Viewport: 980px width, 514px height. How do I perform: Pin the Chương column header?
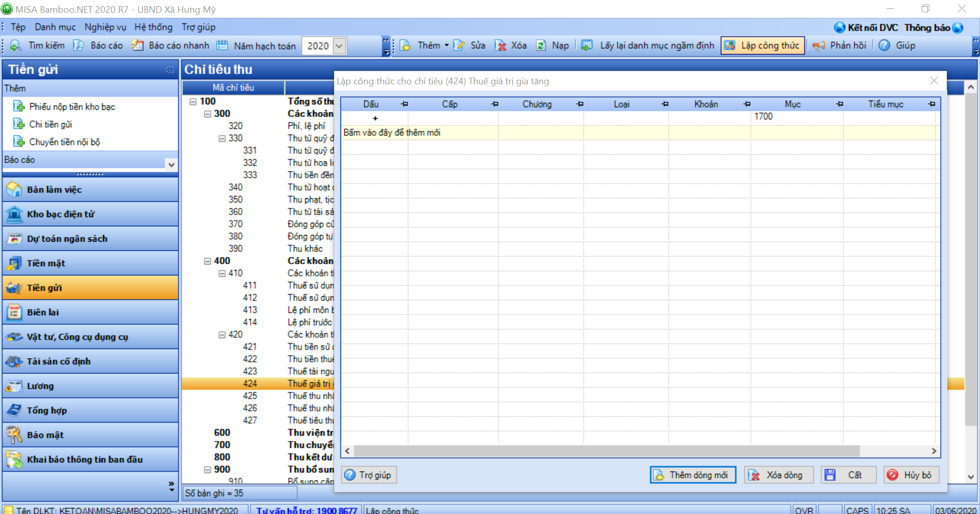[x=580, y=104]
